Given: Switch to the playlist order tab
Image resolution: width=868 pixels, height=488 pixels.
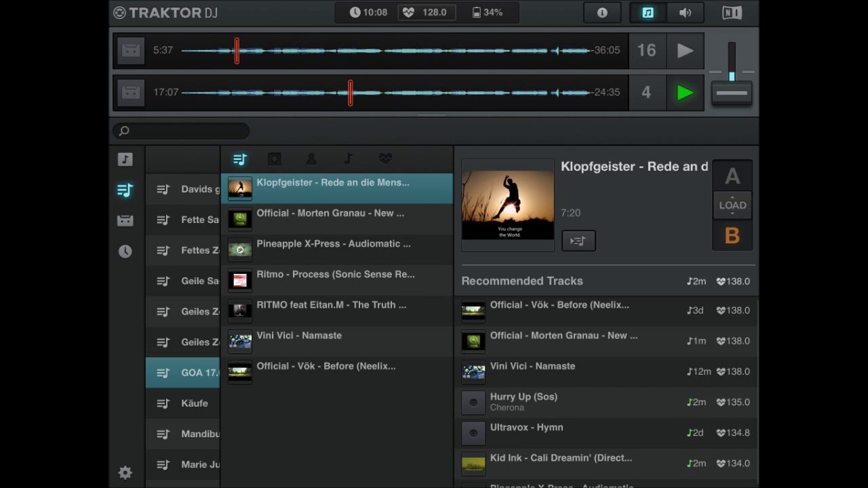Looking at the screenshot, I should (x=240, y=159).
